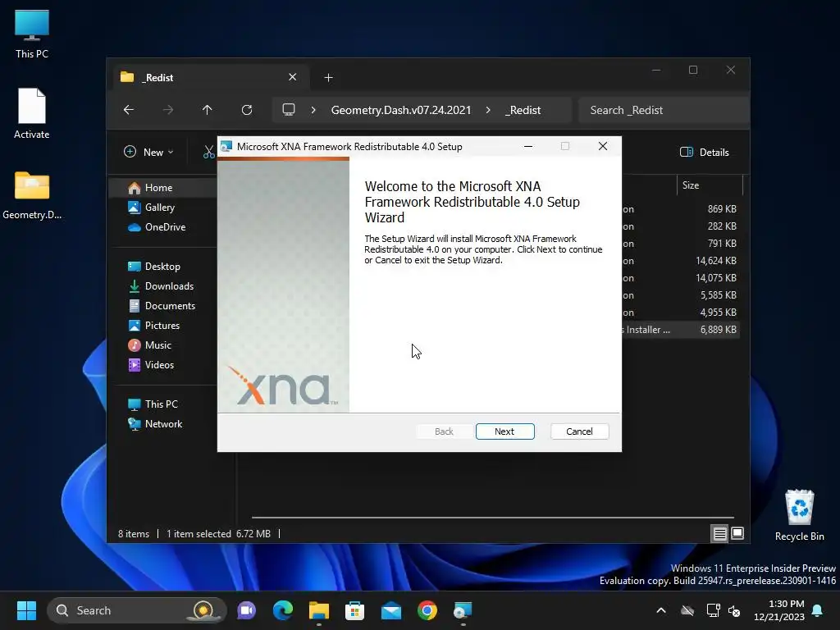Image resolution: width=840 pixels, height=630 pixels.
Task: Select This PC in the sidebar
Action: (x=163, y=404)
